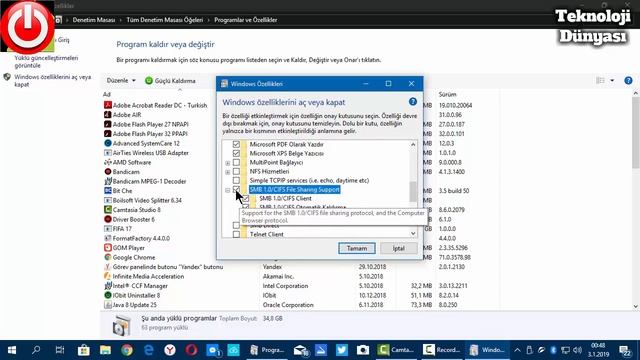The image size is (640, 360).
Task: Open File Explorer from taskbar
Action: [x=105, y=350]
